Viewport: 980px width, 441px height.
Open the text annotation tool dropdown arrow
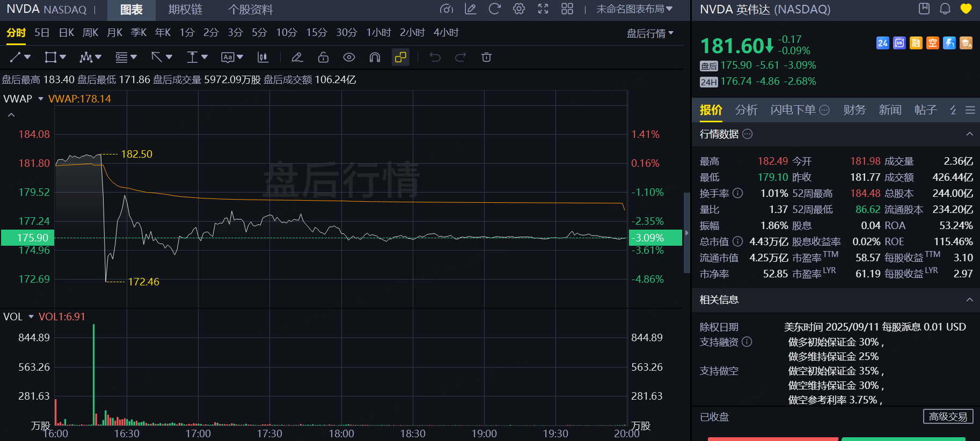tap(240, 57)
